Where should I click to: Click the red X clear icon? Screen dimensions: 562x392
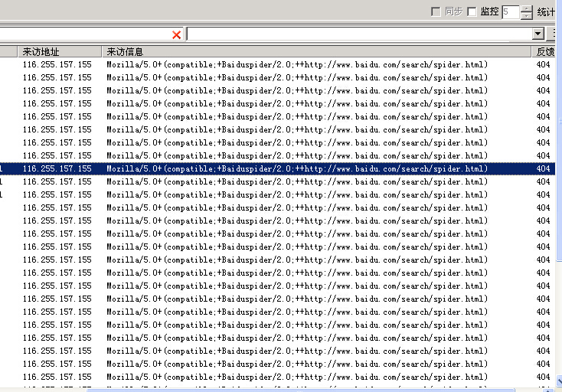[x=176, y=34]
